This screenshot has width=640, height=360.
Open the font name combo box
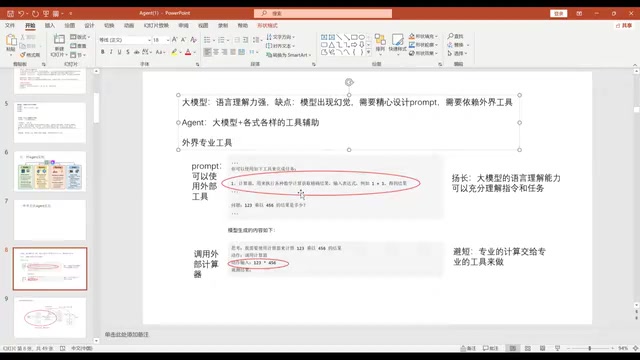point(124,40)
